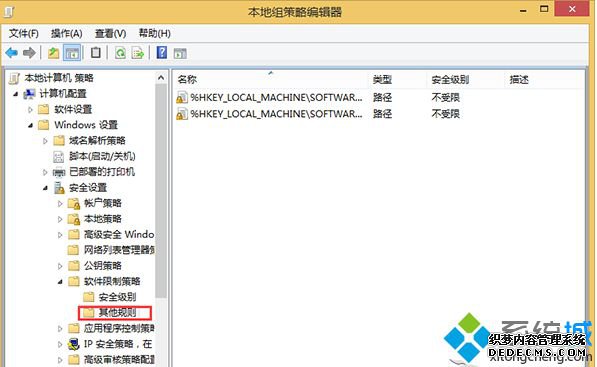Open the 操作(A) menu
The height and width of the screenshot is (367, 597).
pos(67,34)
